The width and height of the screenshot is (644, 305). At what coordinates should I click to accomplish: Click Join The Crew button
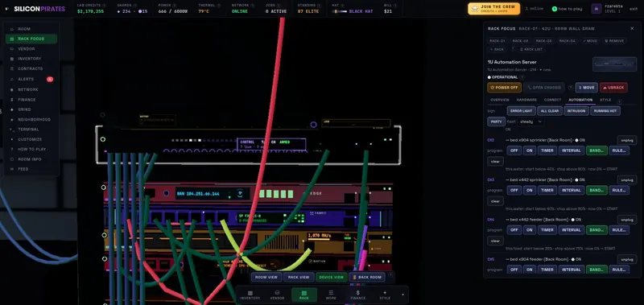click(x=493, y=9)
